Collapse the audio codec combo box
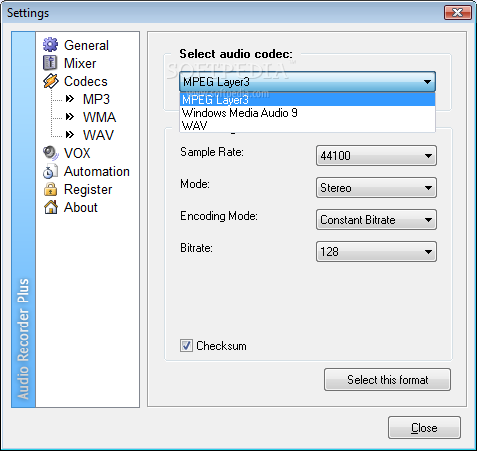 307,82
